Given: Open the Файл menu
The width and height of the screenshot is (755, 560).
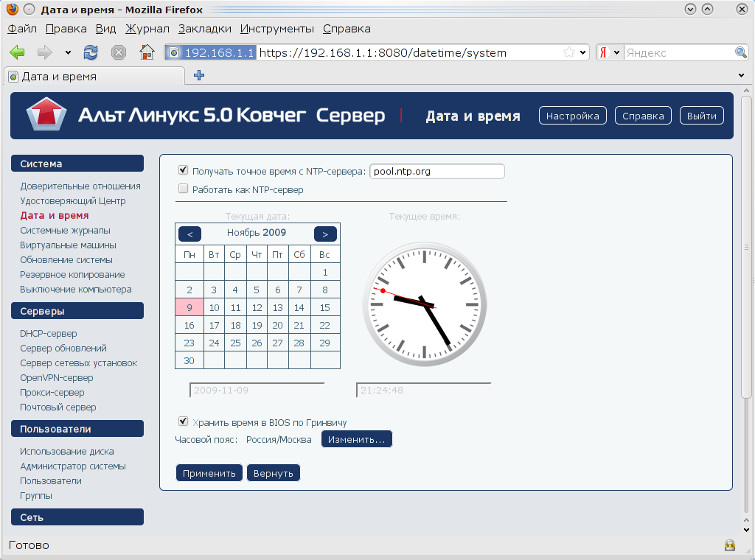Looking at the screenshot, I should pyautogui.click(x=22, y=29).
